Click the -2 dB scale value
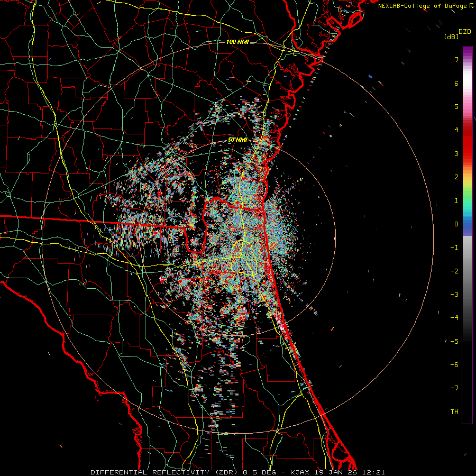 coord(454,271)
